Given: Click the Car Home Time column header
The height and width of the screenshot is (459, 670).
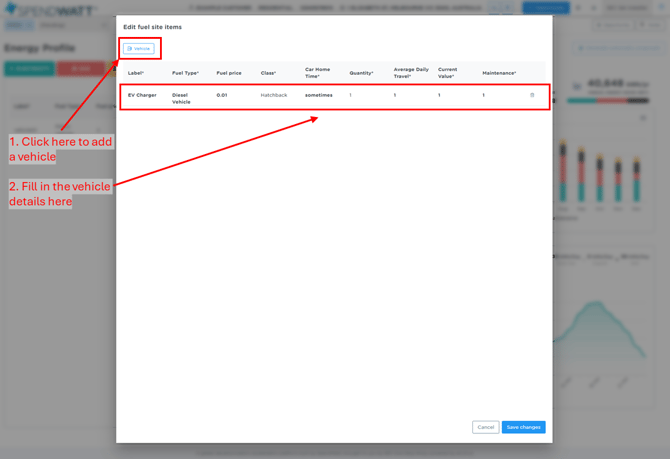Looking at the screenshot, I should click(x=318, y=73).
